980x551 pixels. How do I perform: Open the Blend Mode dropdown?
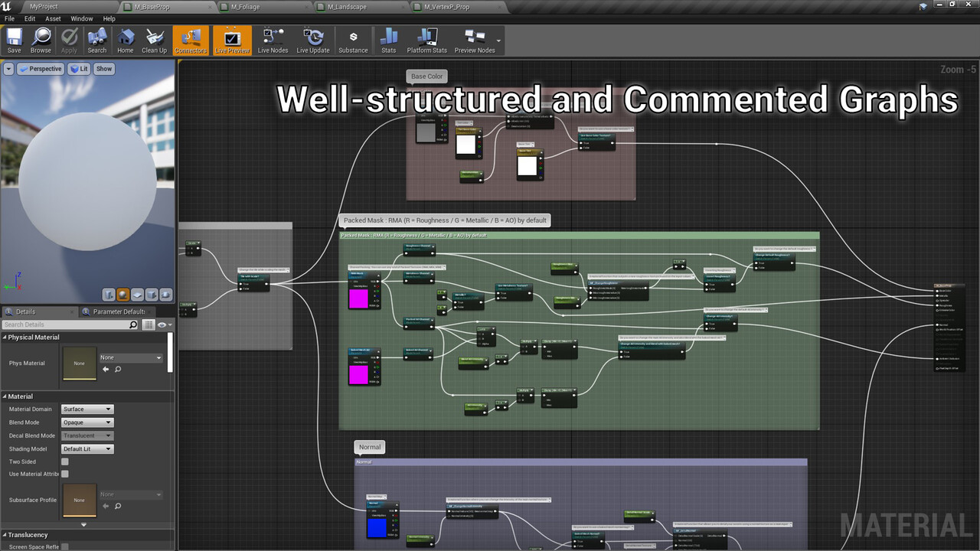point(87,422)
